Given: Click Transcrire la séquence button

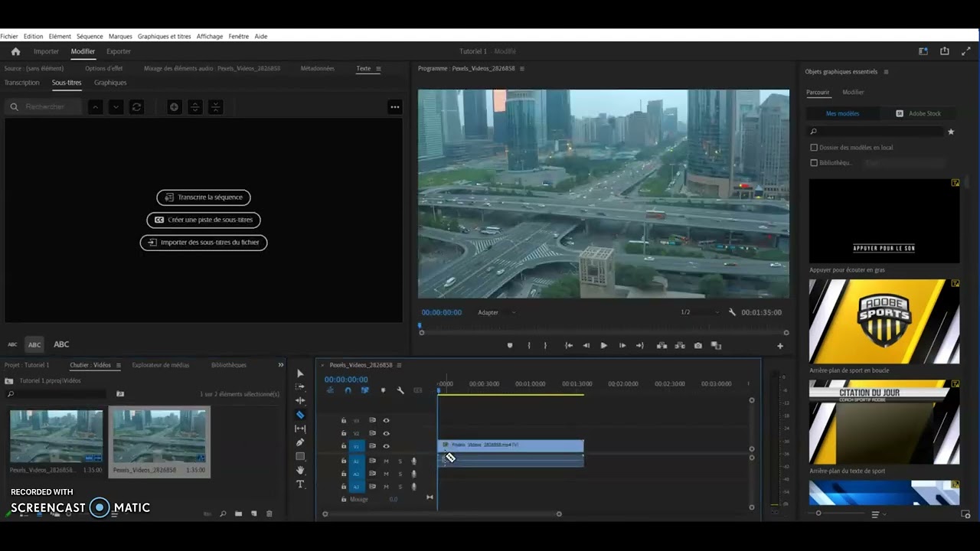Looking at the screenshot, I should [x=204, y=197].
